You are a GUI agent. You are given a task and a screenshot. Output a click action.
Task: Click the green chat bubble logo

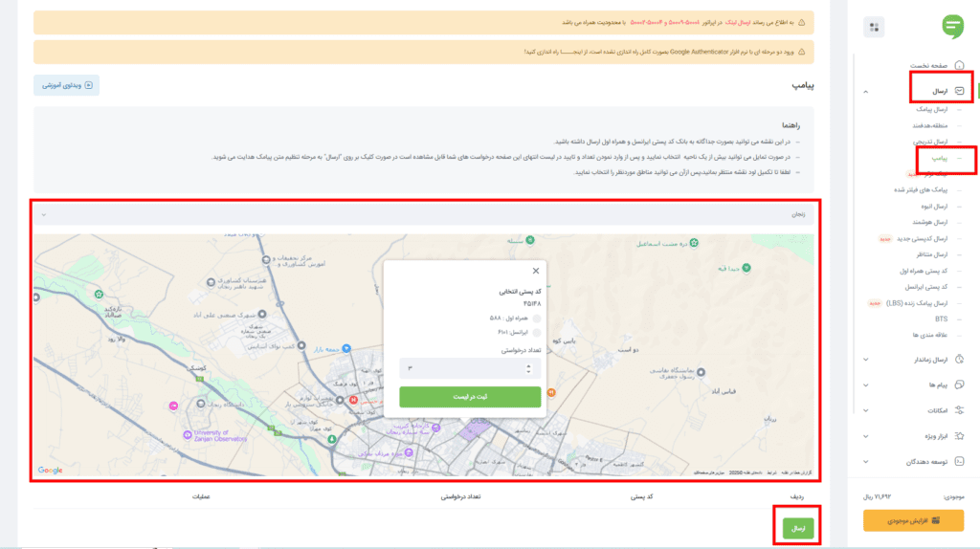click(x=952, y=27)
